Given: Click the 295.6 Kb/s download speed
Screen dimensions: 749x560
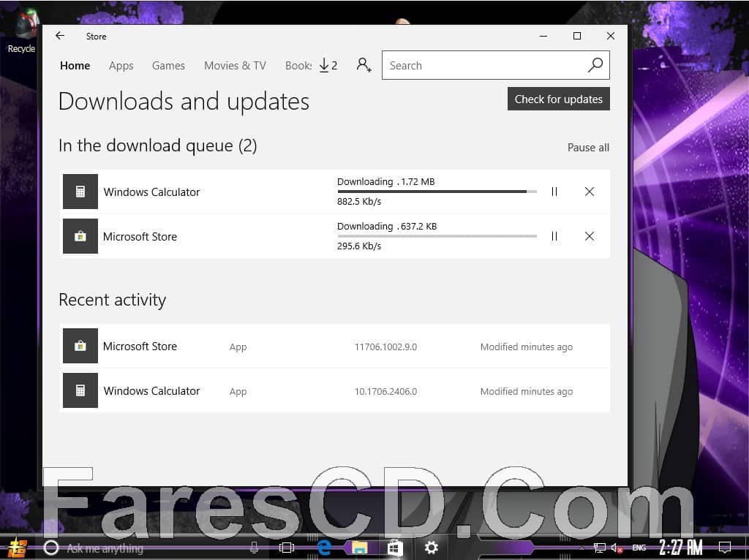Looking at the screenshot, I should 359,246.
